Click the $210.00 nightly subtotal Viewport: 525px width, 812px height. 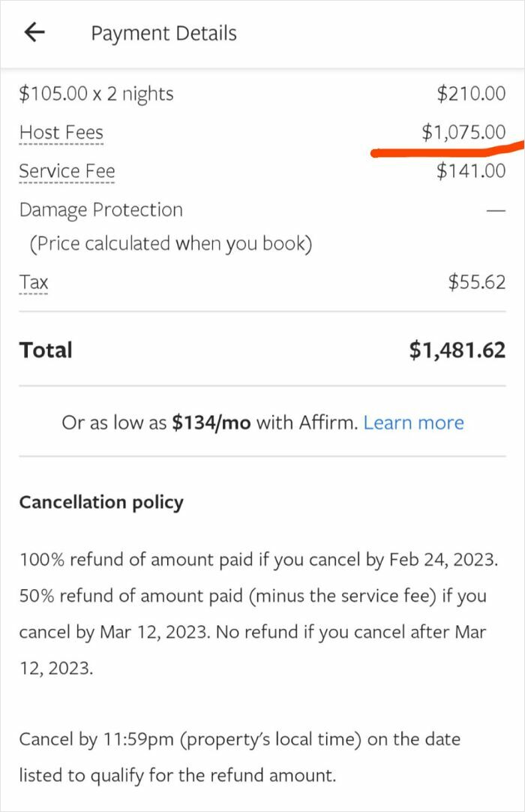(x=471, y=94)
